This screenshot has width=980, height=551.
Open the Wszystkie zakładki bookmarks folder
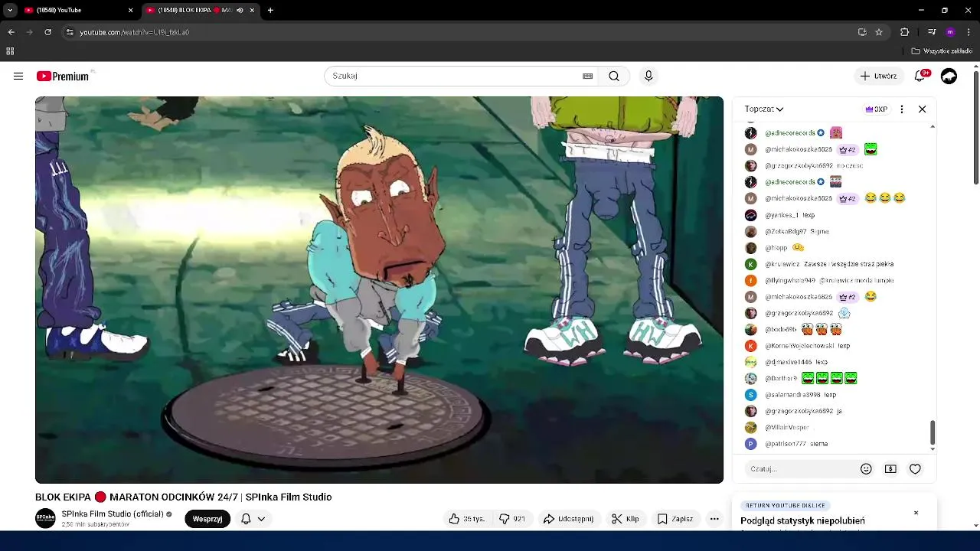942,51
